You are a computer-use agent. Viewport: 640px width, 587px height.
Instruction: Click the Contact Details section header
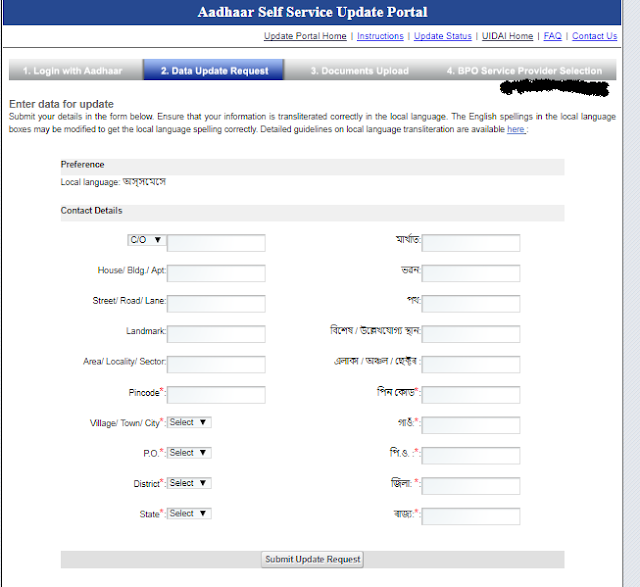click(312, 213)
